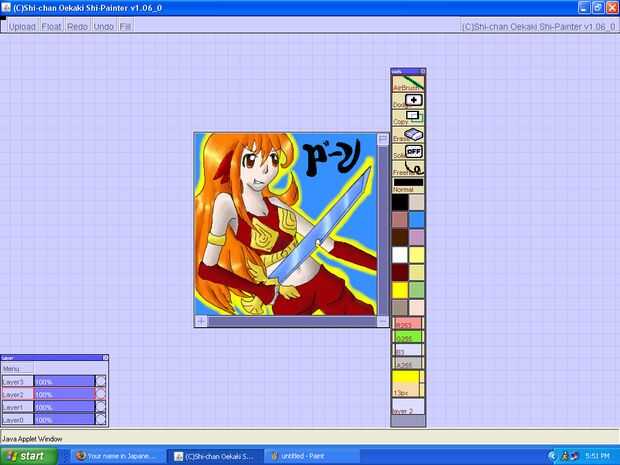Switch to Shi-chan Oekaki taskbar item
620x465 pixels.
[x=215, y=456]
